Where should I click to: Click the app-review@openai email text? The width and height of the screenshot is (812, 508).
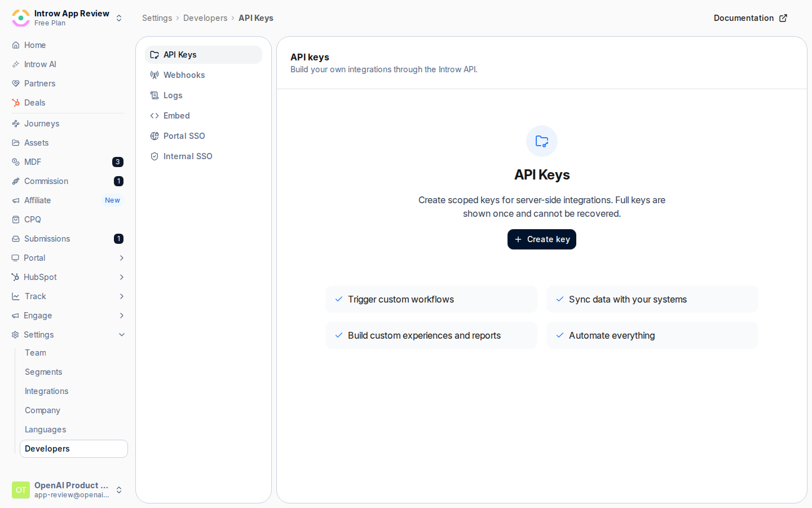pos(72,495)
